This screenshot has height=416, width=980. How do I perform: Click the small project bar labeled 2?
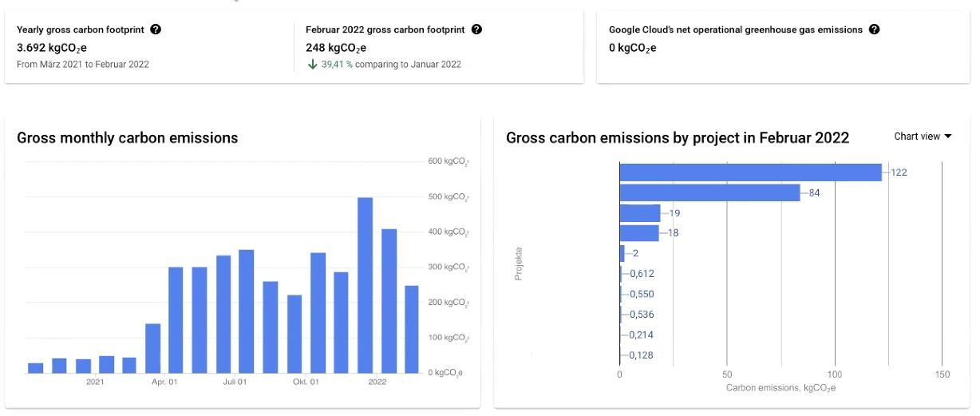pyautogui.click(x=622, y=253)
